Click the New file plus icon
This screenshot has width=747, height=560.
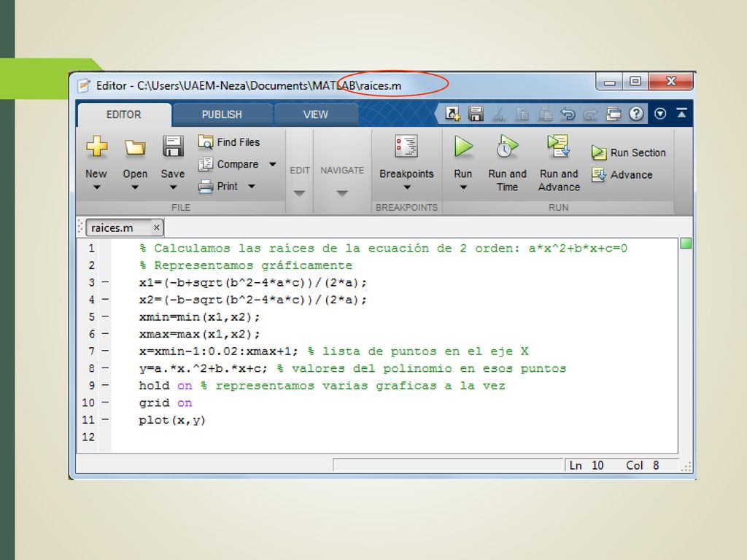tap(96, 147)
